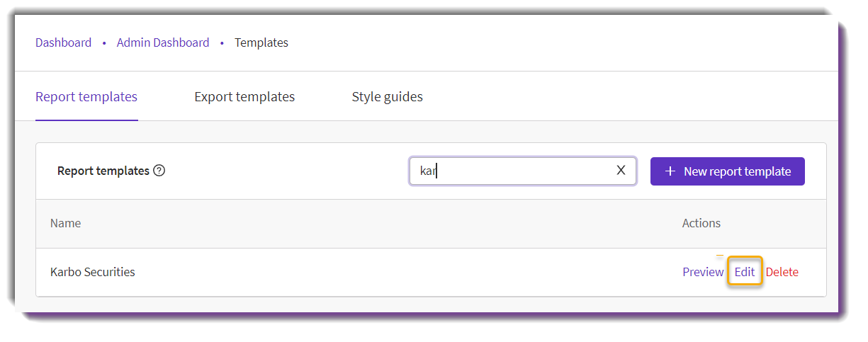Focus the template search field containing "kar"
The image size is (868, 342).
523,171
